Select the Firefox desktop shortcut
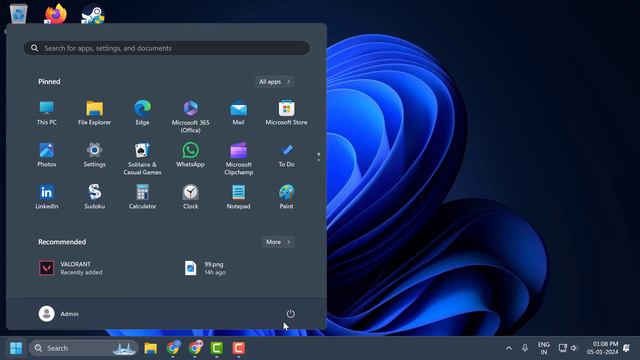Screen dimensions: 640x360 pos(56,14)
